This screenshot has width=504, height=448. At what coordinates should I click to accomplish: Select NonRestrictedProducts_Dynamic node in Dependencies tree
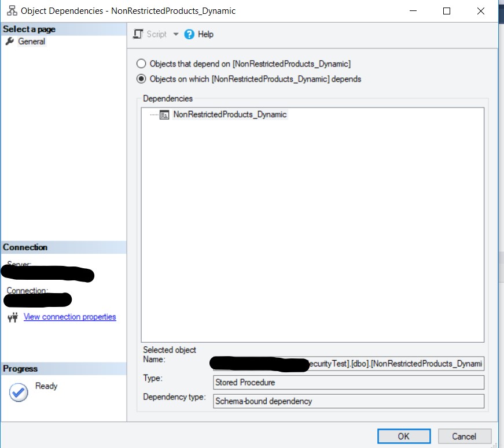pos(230,114)
